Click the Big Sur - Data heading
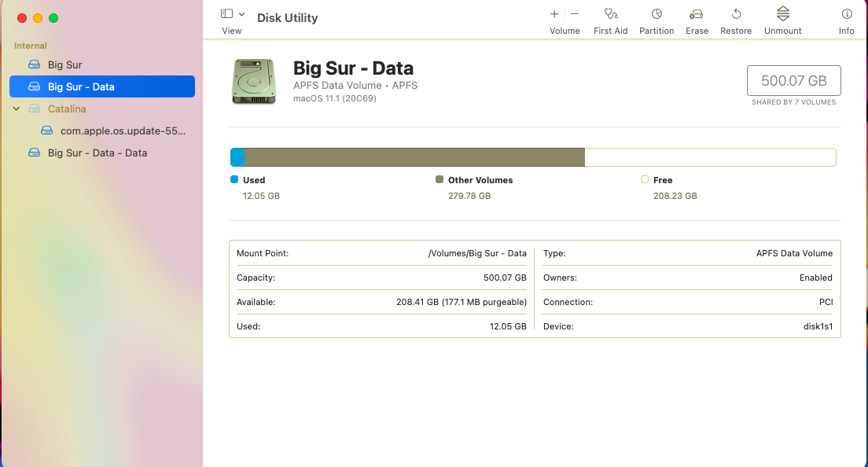This screenshot has height=467, width=868. (353, 68)
